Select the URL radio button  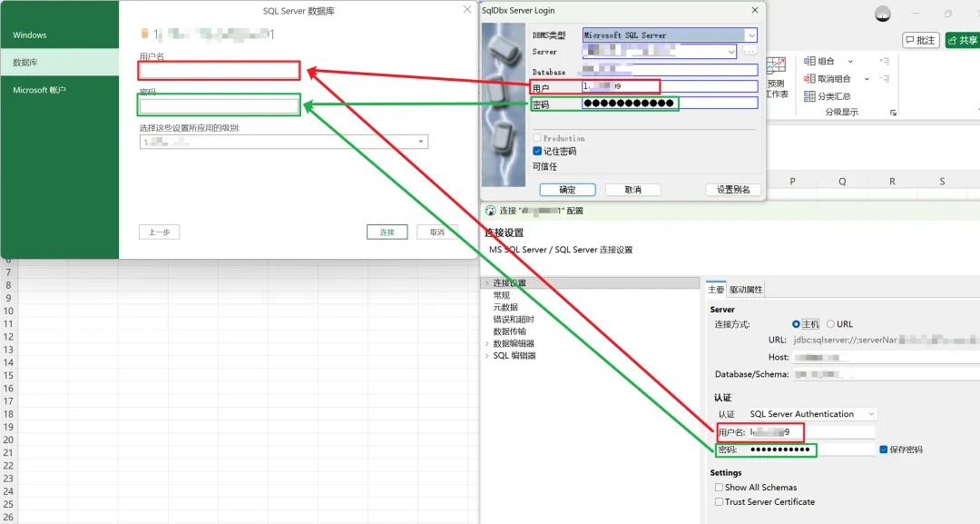coord(830,324)
